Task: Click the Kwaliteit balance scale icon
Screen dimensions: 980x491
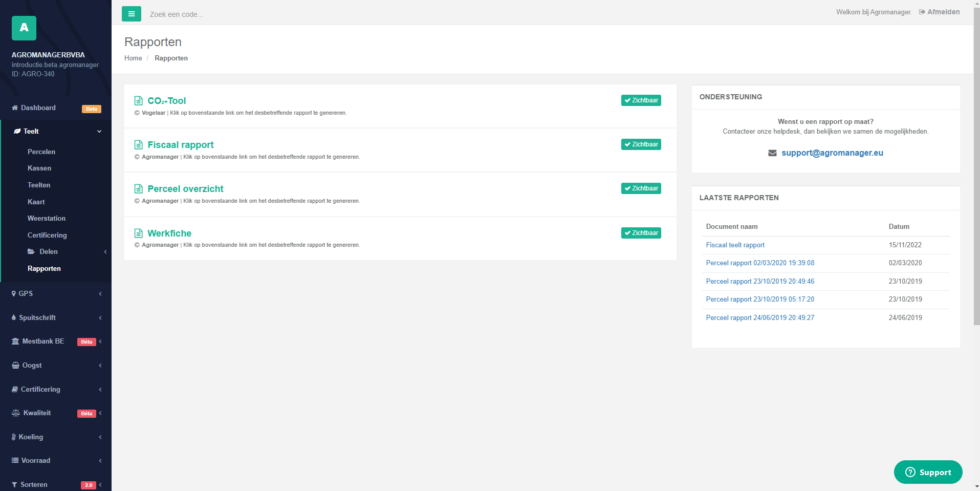Action: [16, 413]
